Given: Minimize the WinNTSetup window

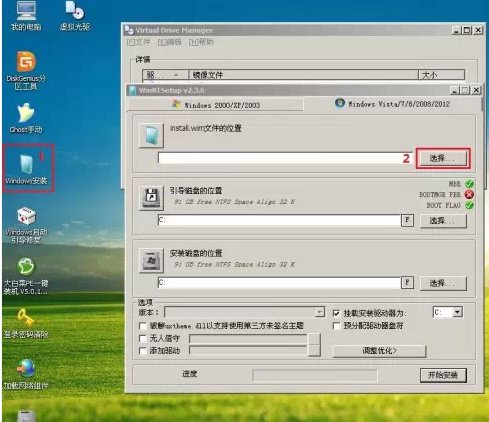Looking at the screenshot, I should click(x=454, y=90).
